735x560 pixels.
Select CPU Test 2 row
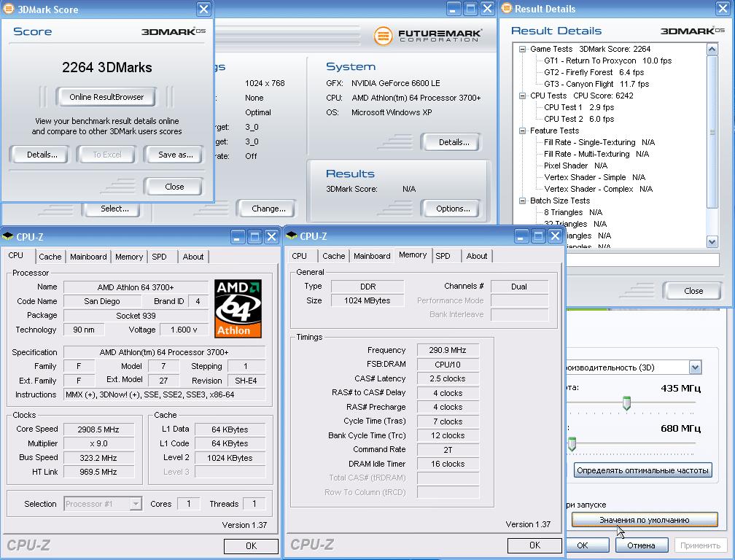click(x=579, y=119)
